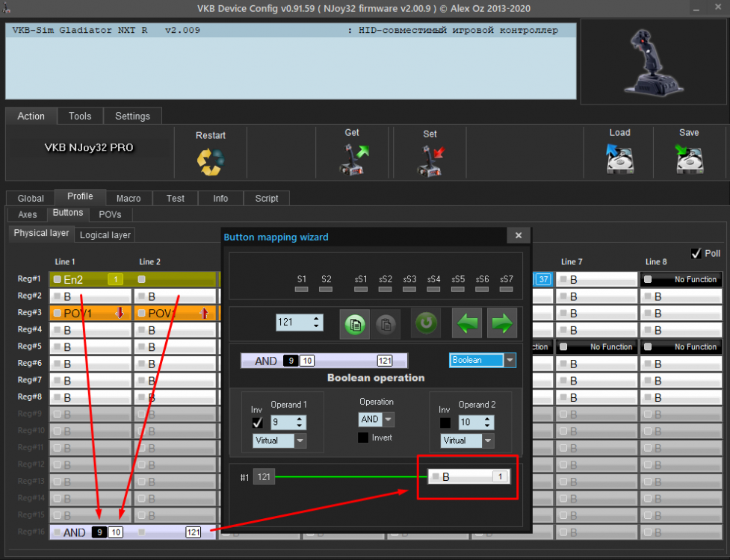Click the B cell Line 8 Reg#8
Image resolution: width=730 pixels, height=560 pixels.
coord(681,398)
